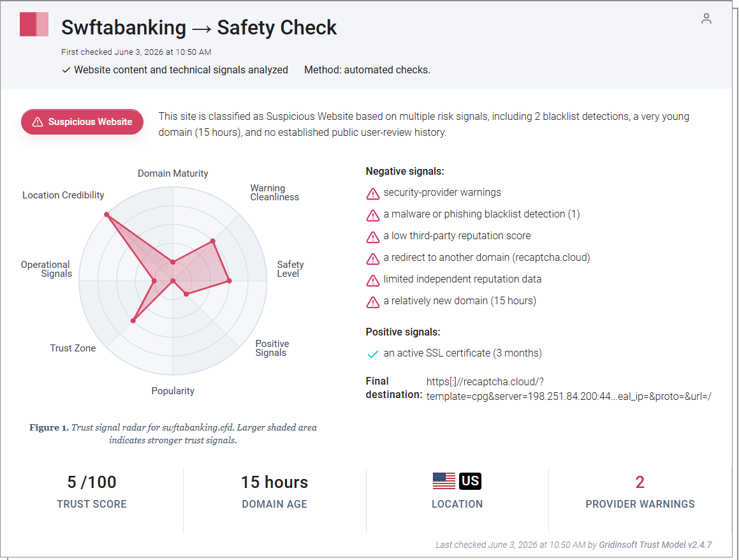
Task: Open the recaptcha.cloud final destination URL
Action: coord(568,389)
